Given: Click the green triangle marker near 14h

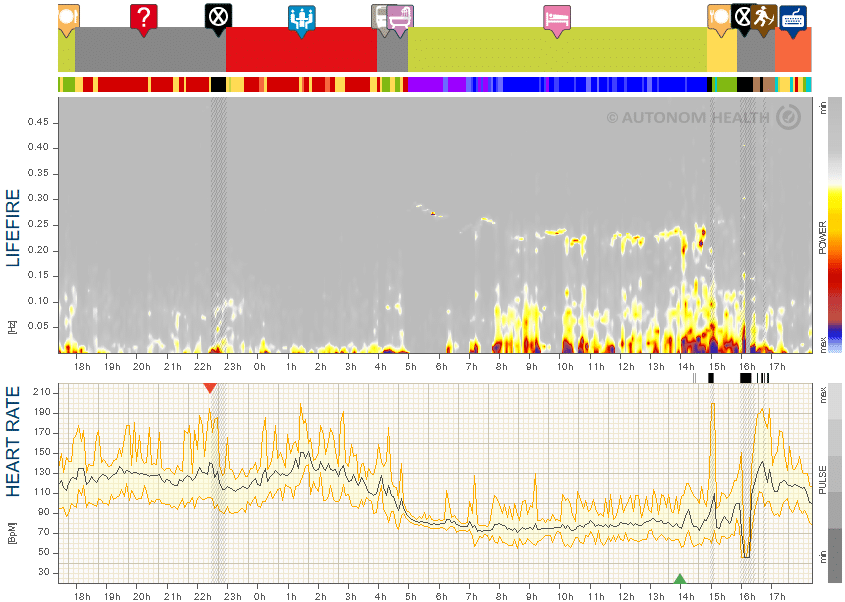Looking at the screenshot, I should pyautogui.click(x=680, y=579).
